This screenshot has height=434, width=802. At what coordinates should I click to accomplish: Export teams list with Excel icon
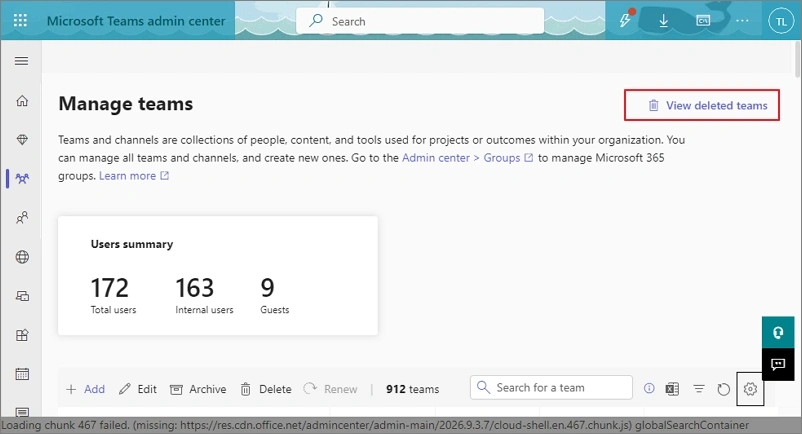click(x=672, y=389)
